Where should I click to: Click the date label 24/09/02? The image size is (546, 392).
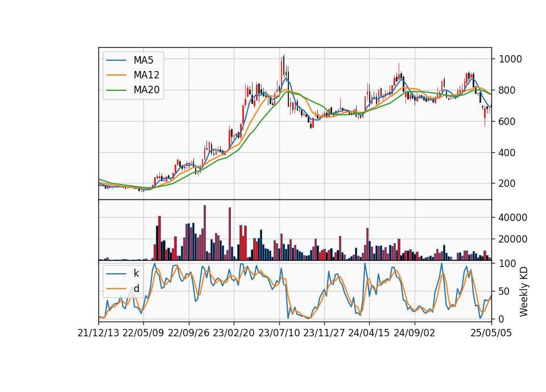click(x=415, y=333)
